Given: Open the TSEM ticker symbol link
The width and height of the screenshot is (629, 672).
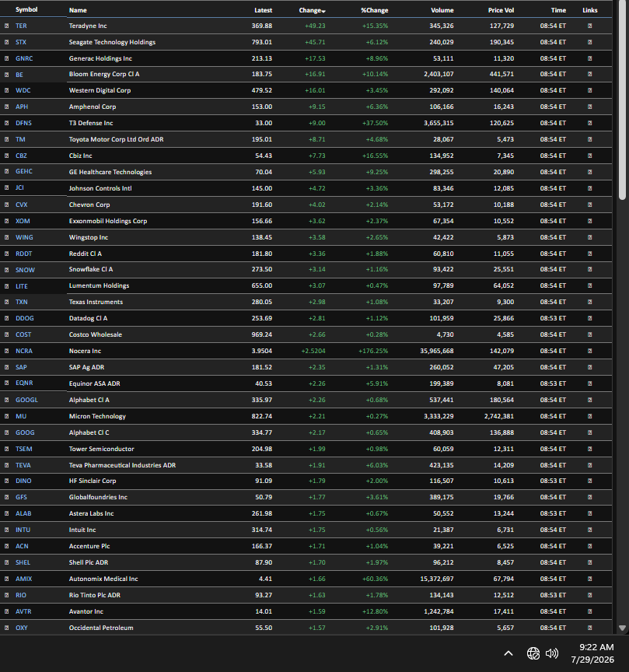Looking at the screenshot, I should tap(23, 449).
